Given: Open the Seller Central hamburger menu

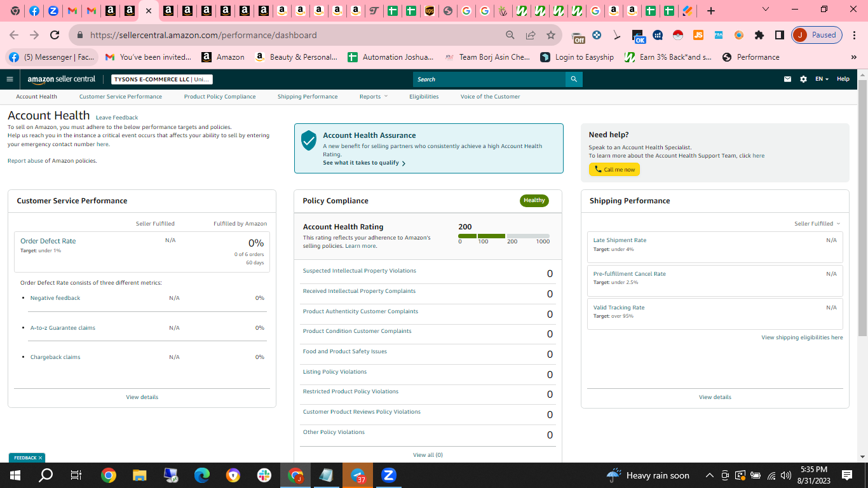Looking at the screenshot, I should [x=10, y=79].
